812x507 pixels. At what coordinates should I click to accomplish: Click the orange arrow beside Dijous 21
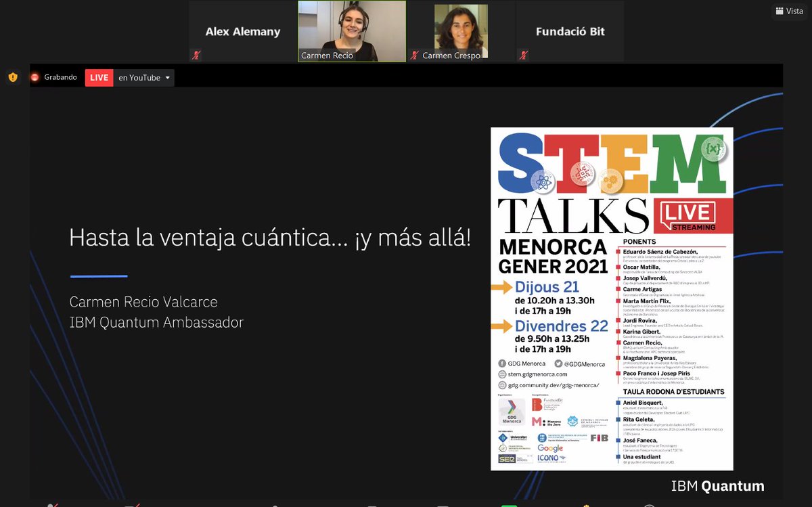coord(501,288)
